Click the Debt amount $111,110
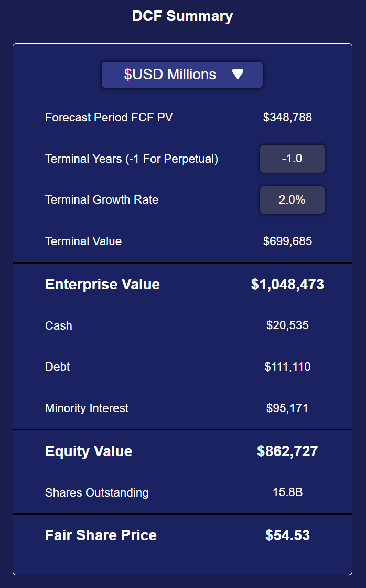Screen dimensions: 366x588 287,367
